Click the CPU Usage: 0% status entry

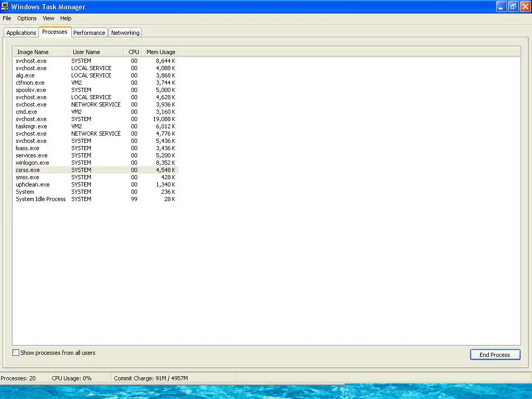click(72, 378)
